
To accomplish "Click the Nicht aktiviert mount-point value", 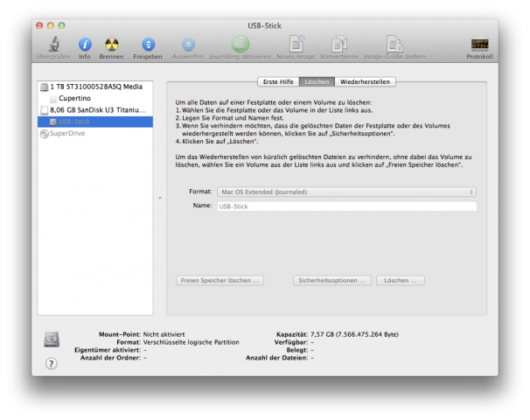I will pyautogui.click(x=164, y=334).
